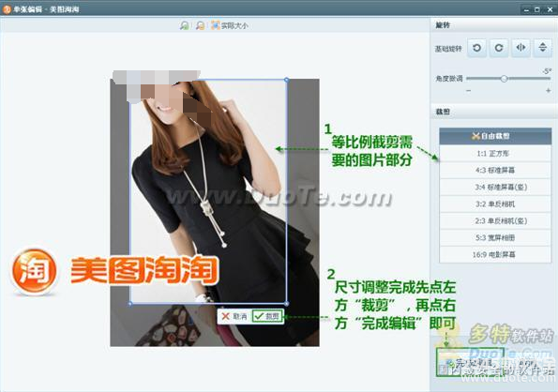Image resolution: width=558 pixels, height=392 pixels.
Task: Choose the 16:9 电影屏幕 crop ratio
Action: pos(495,255)
